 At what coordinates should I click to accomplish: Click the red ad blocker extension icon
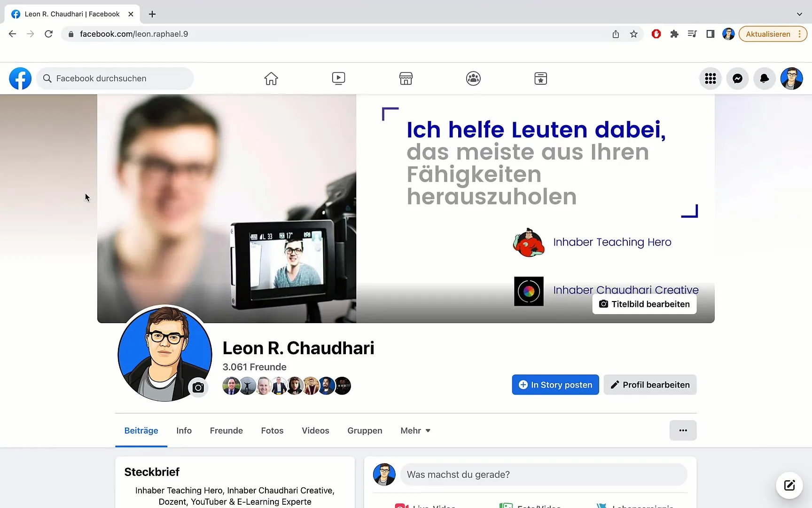point(656,34)
